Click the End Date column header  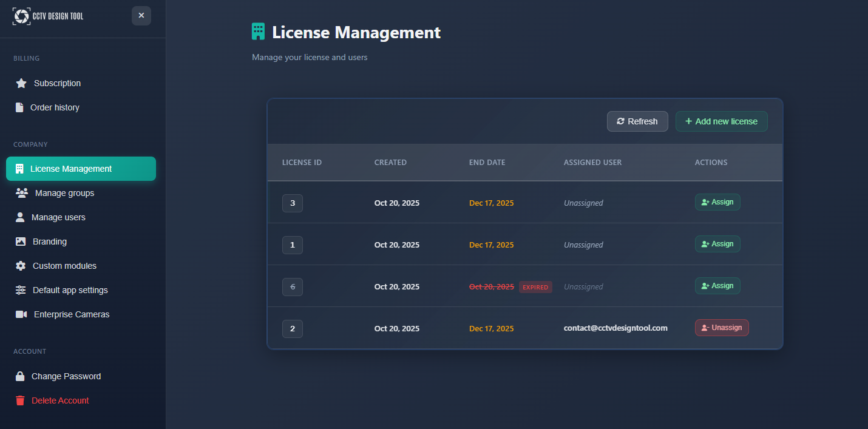click(x=487, y=163)
